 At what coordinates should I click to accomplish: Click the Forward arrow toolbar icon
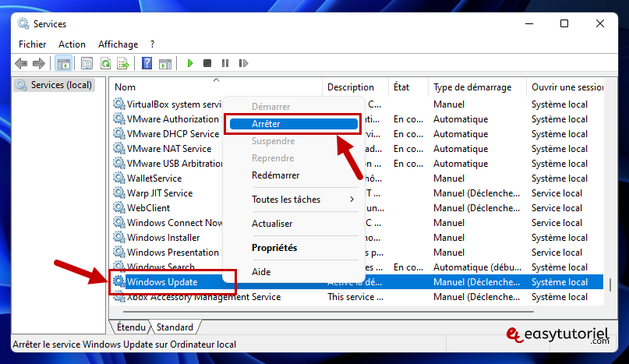point(39,63)
